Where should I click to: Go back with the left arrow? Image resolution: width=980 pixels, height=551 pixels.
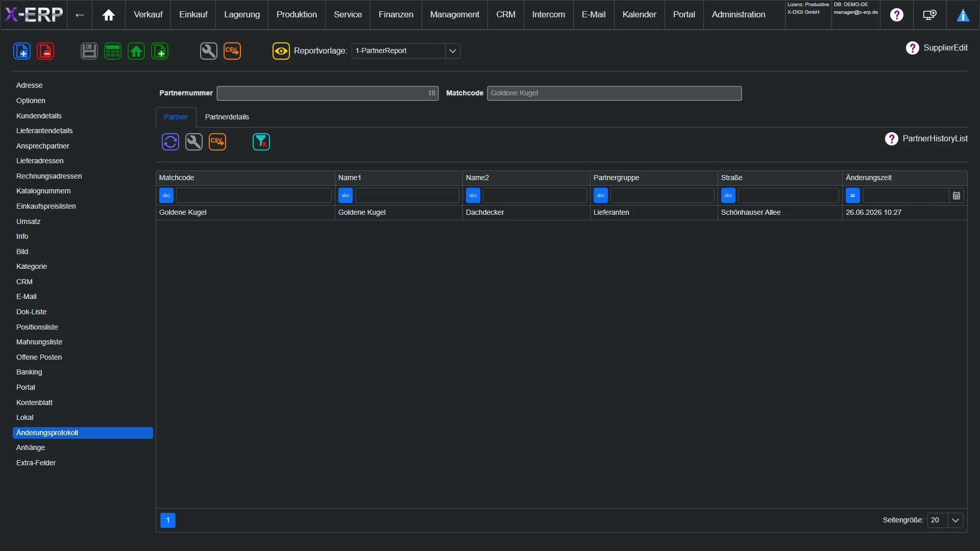click(80, 15)
